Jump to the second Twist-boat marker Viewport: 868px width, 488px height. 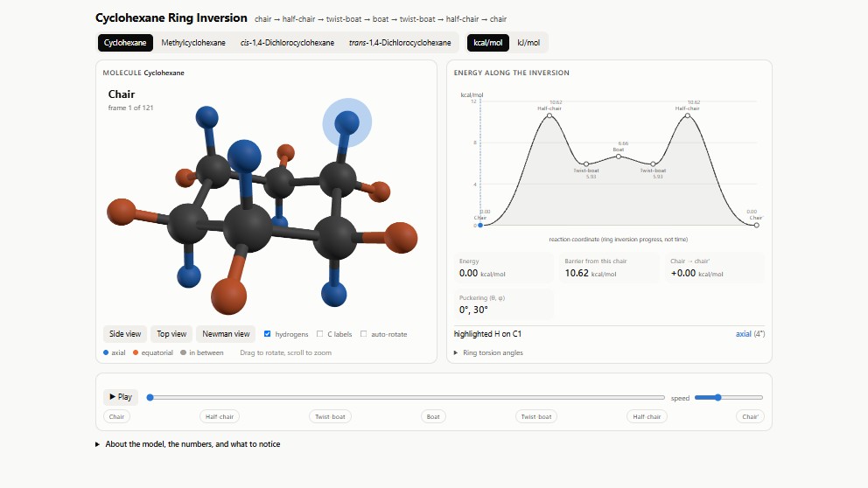point(535,416)
